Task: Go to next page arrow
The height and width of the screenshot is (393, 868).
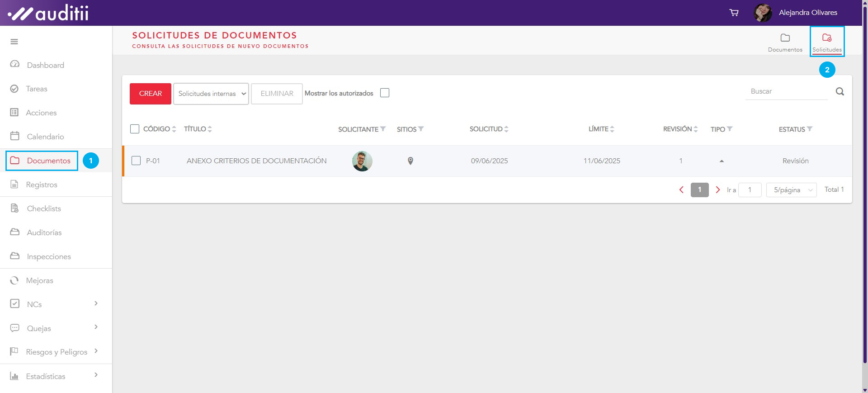Action: (717, 190)
